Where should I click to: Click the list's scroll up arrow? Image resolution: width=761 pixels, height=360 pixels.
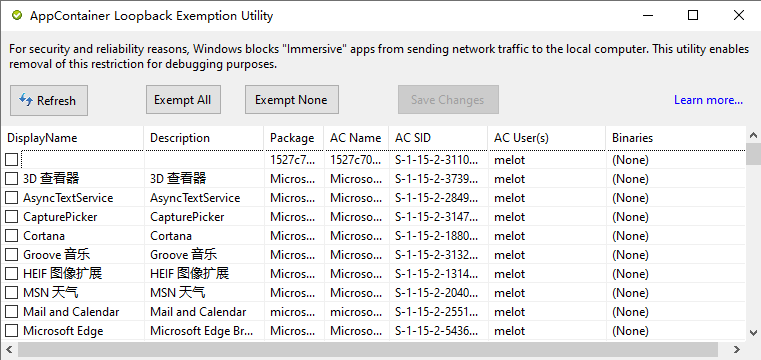pyautogui.click(x=753, y=135)
